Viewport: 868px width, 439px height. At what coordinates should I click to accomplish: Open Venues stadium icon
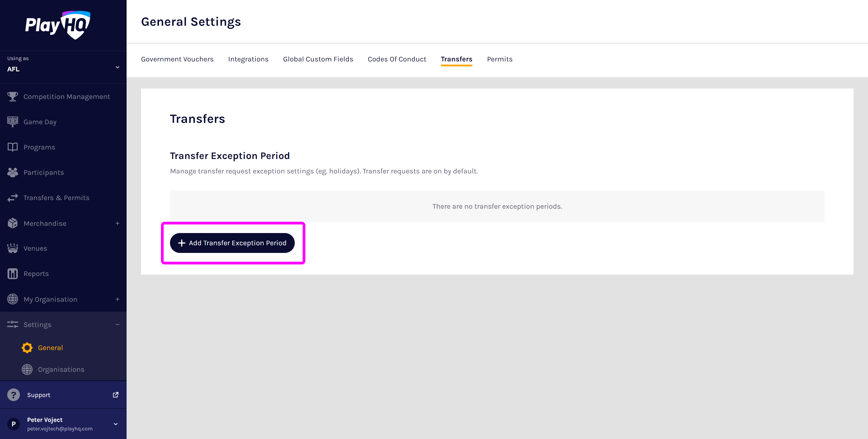[x=12, y=248]
